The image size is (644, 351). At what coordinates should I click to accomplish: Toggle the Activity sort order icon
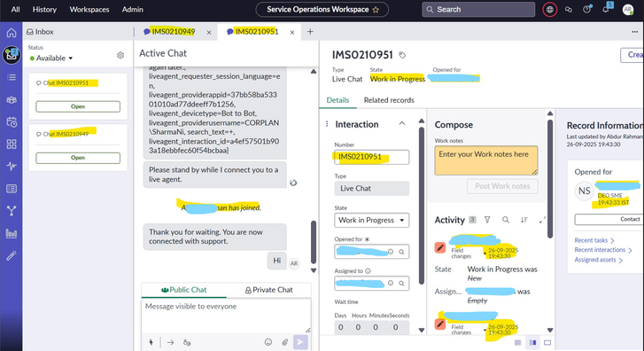coord(524,220)
